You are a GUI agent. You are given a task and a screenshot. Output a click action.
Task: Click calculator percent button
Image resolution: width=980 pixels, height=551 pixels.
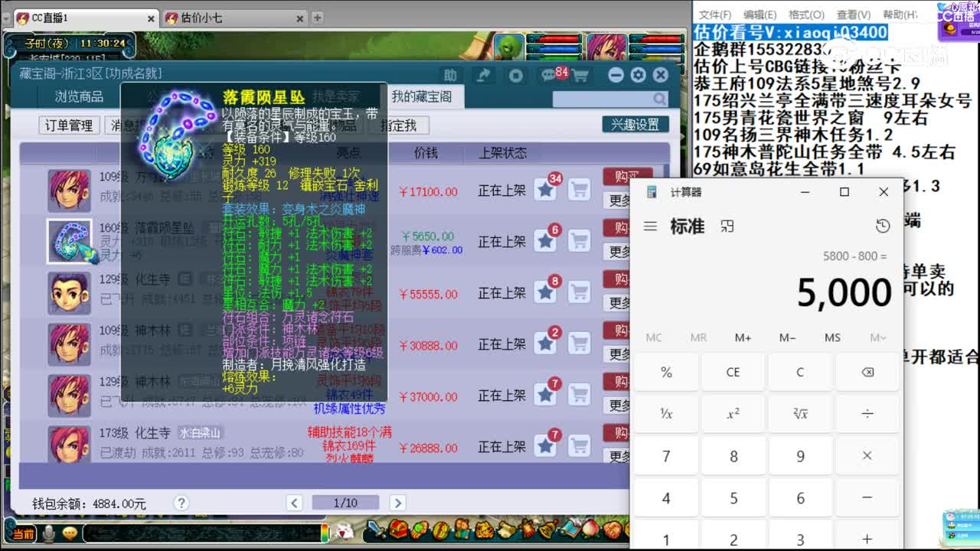pos(666,372)
